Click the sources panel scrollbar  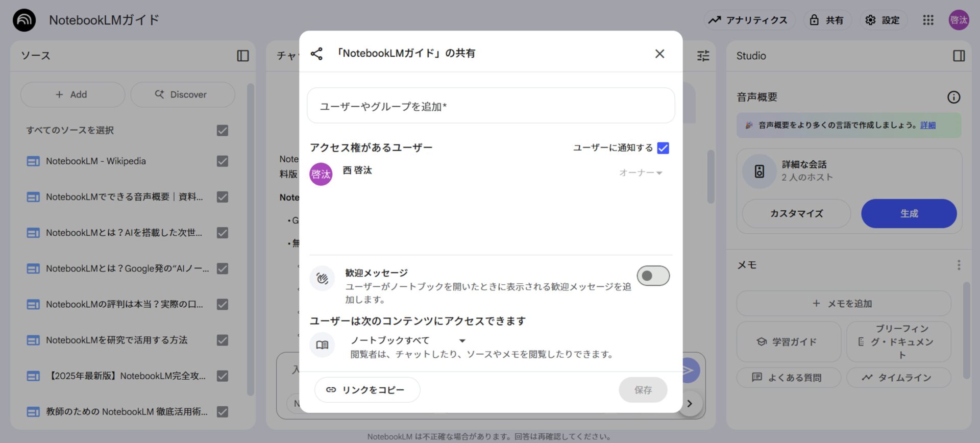pyautogui.click(x=250, y=240)
